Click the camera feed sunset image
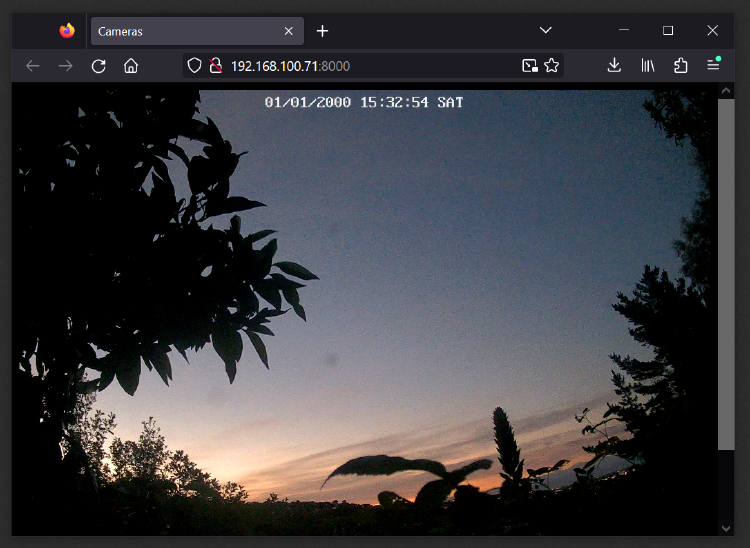The image size is (750, 548). (x=364, y=313)
